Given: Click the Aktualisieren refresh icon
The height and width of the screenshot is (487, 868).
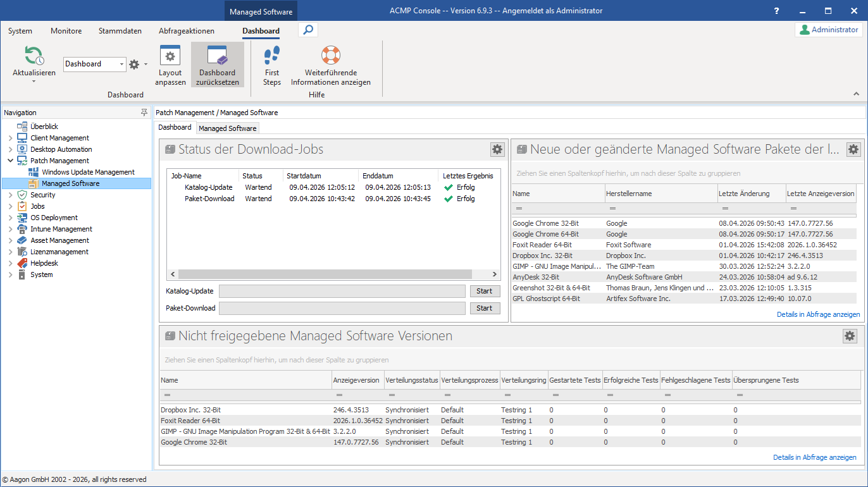Looking at the screenshot, I should click(34, 56).
